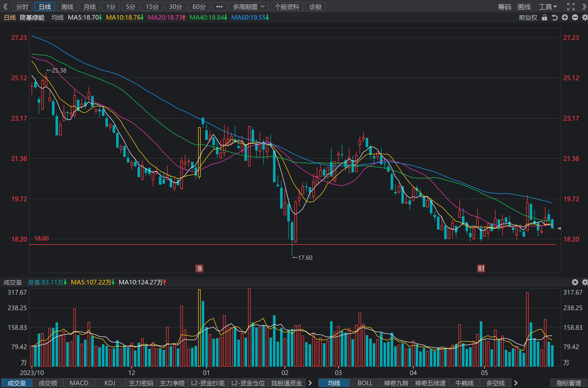Open the volume panel settings gear
This screenshot has height=388, width=588.
tap(585, 282)
